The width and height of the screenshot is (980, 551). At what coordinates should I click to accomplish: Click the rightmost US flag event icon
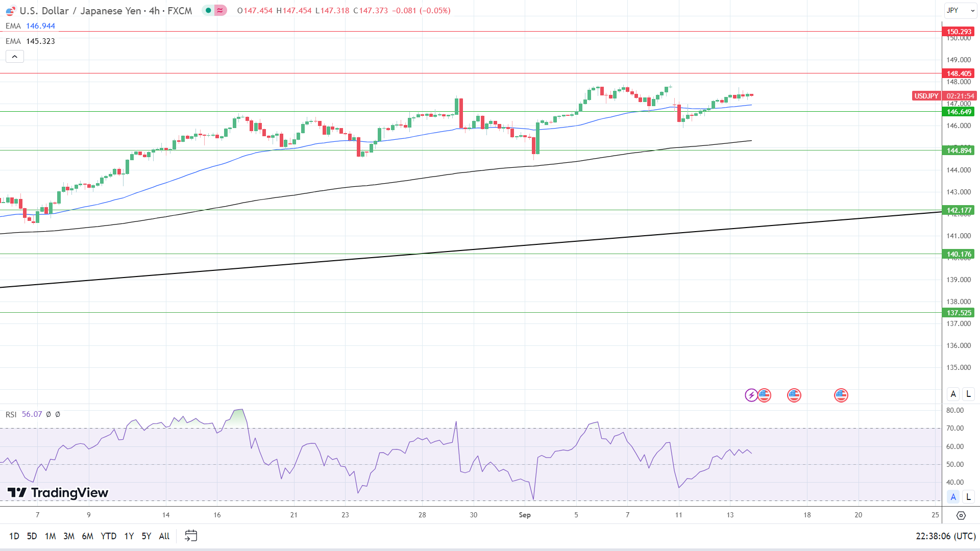click(x=841, y=395)
